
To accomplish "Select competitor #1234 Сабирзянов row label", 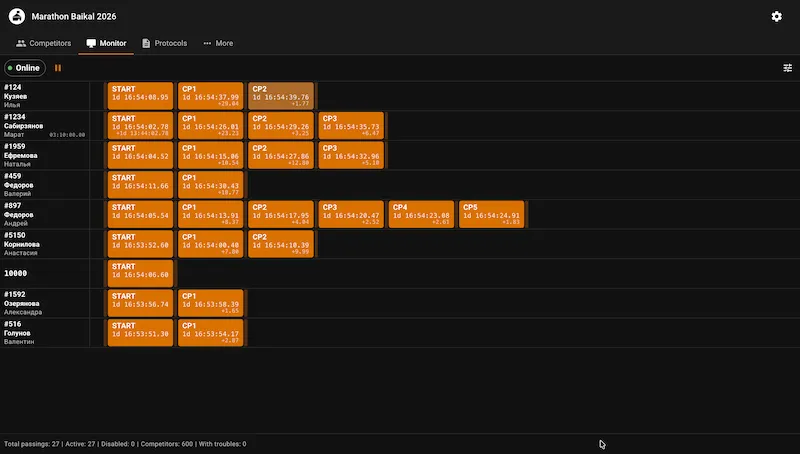I will pos(45,125).
